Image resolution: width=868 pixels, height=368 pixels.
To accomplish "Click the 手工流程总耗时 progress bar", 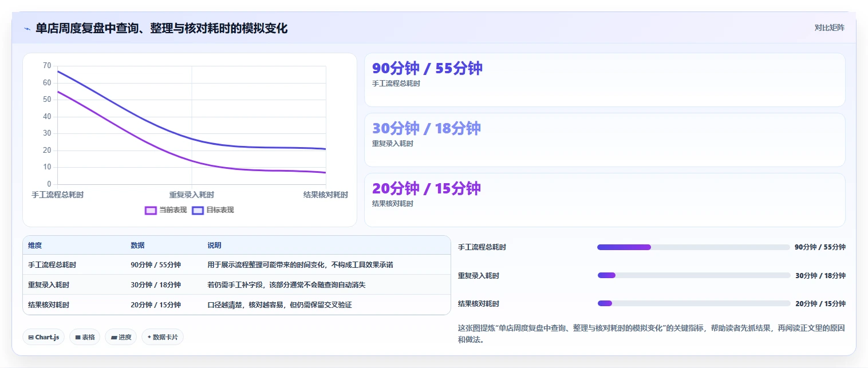I will pyautogui.click(x=693, y=247).
